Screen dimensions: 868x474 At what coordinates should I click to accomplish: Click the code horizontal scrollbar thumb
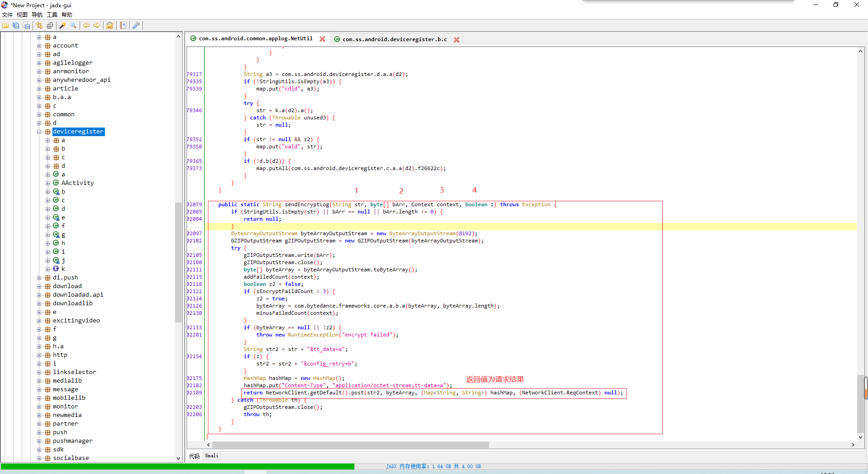[x=350, y=445]
